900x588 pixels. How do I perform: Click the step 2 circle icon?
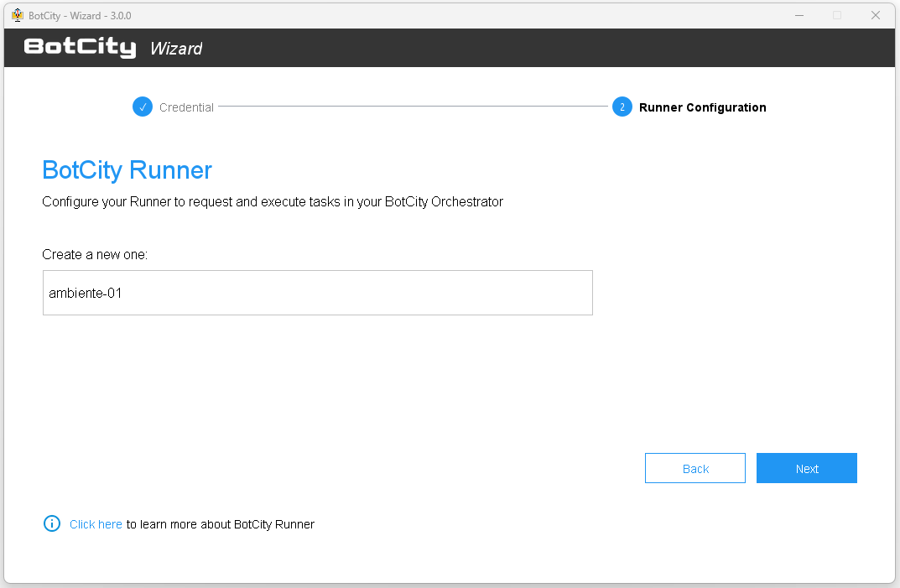pos(622,107)
